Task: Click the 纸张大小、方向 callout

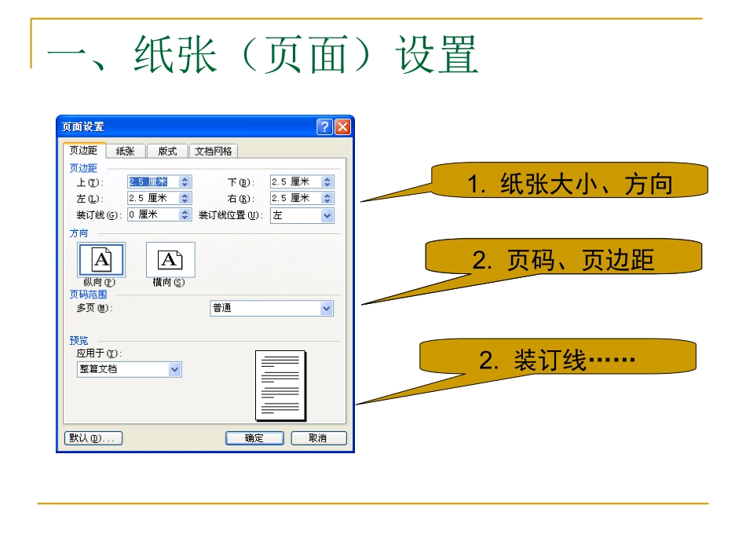Action: coord(569,181)
